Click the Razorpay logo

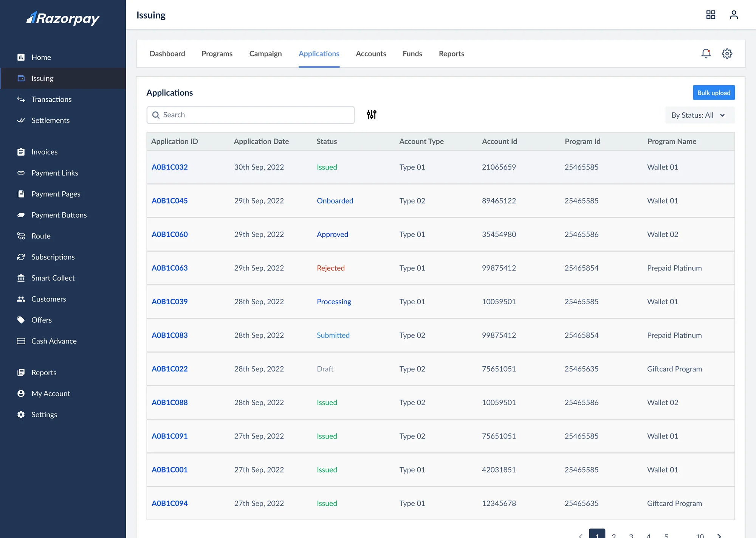pyautogui.click(x=63, y=18)
